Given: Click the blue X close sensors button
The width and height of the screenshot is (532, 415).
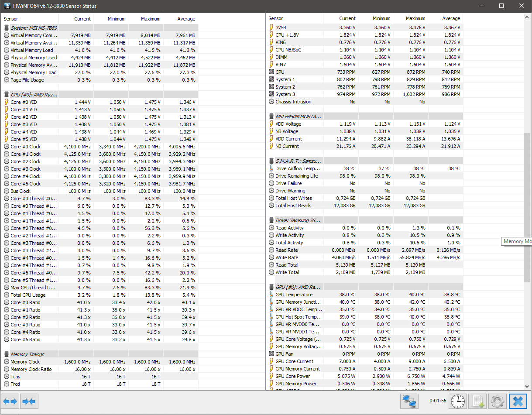Looking at the screenshot, I should point(518,401).
